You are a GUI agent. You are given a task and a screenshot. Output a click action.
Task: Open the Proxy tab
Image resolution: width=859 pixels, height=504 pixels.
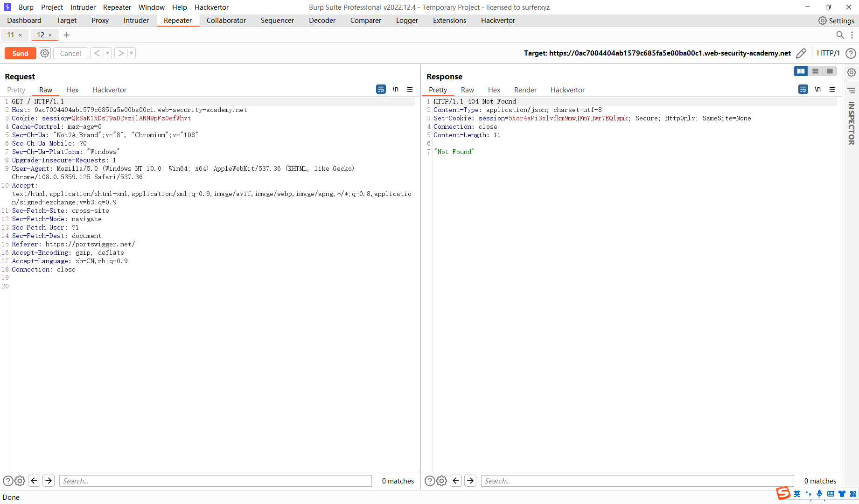tap(100, 21)
